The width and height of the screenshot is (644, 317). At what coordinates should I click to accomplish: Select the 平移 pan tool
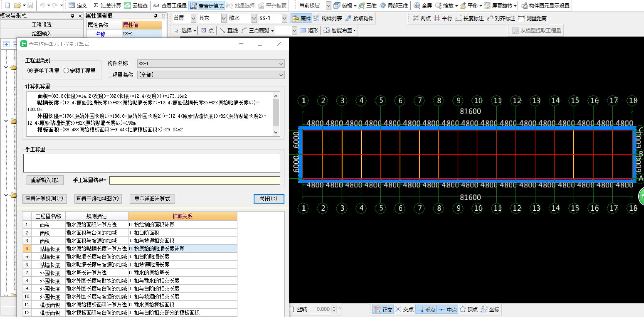(469, 6)
